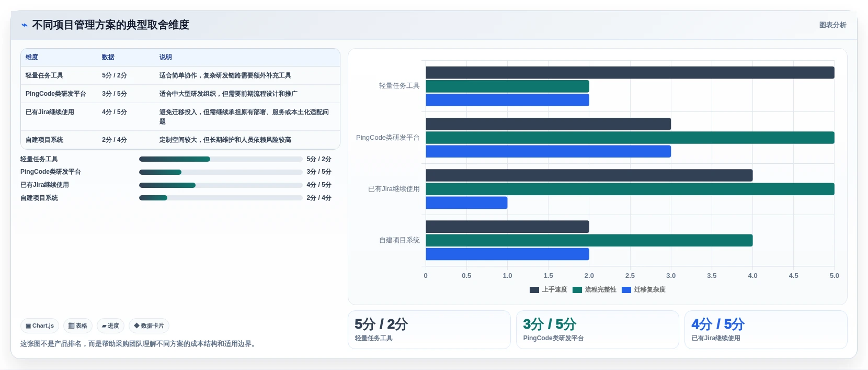
Task: Click the PingCode类研发平台 progress bar
Action: pos(221,172)
